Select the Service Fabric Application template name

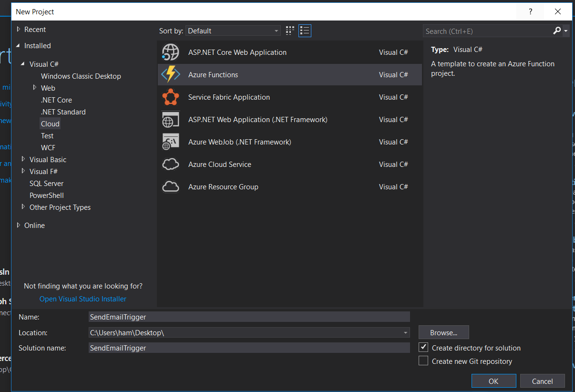coord(229,97)
